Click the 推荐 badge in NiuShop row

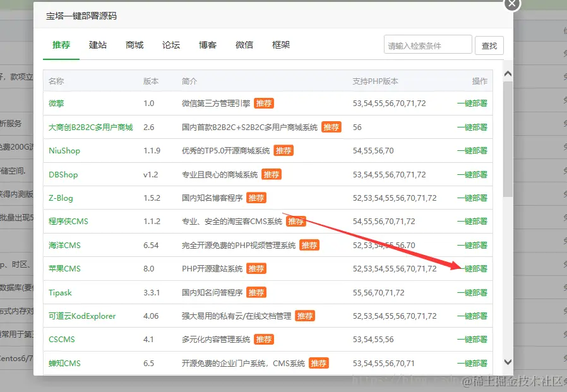click(283, 150)
